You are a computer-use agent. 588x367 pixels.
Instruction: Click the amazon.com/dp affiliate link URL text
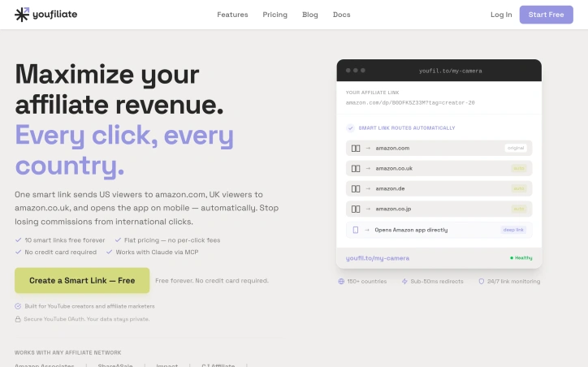pyautogui.click(x=410, y=103)
